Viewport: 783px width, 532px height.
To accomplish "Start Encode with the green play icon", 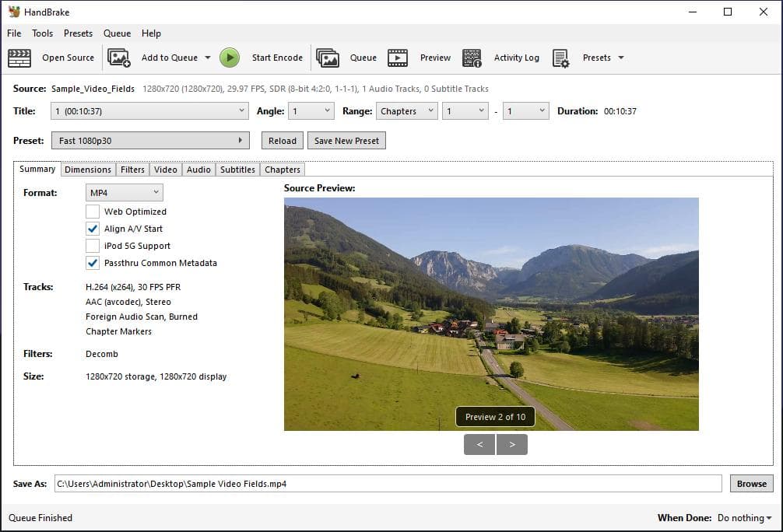I will (x=230, y=58).
